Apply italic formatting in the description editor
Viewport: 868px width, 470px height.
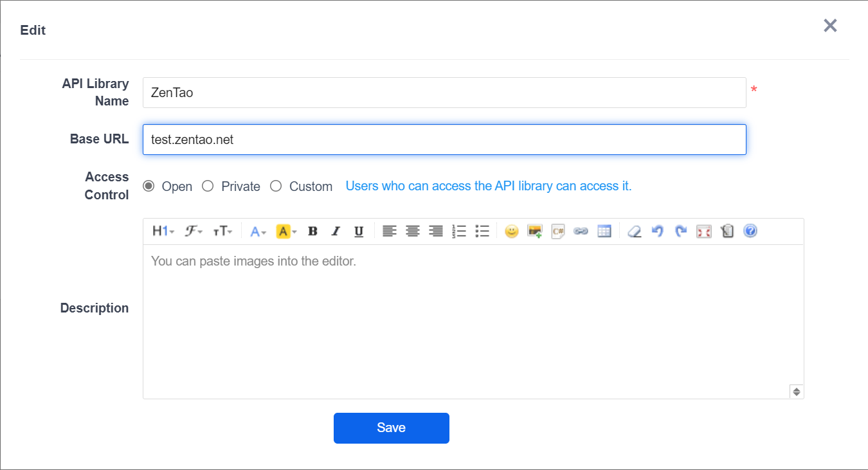pos(335,231)
